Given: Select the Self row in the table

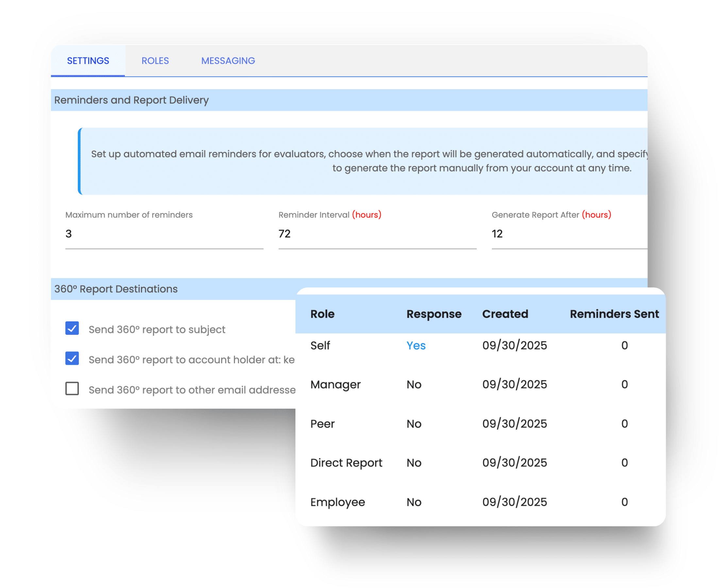Looking at the screenshot, I should 320,346.
